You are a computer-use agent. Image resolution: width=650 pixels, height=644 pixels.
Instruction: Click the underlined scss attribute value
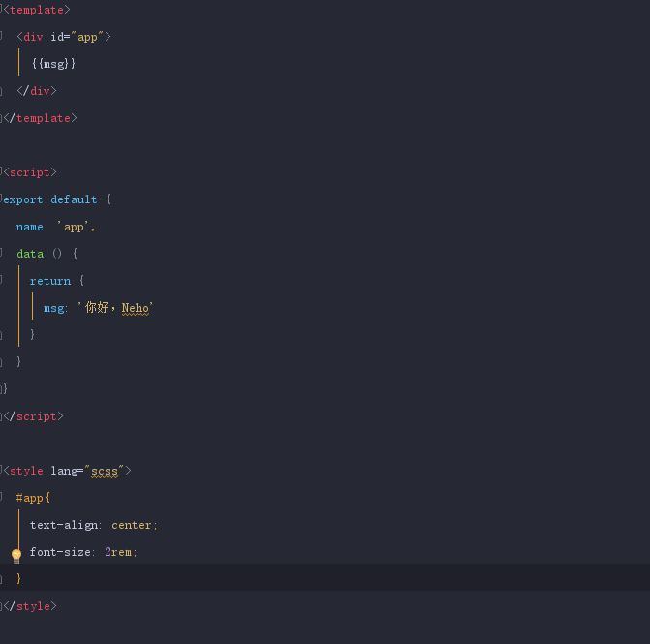104,471
